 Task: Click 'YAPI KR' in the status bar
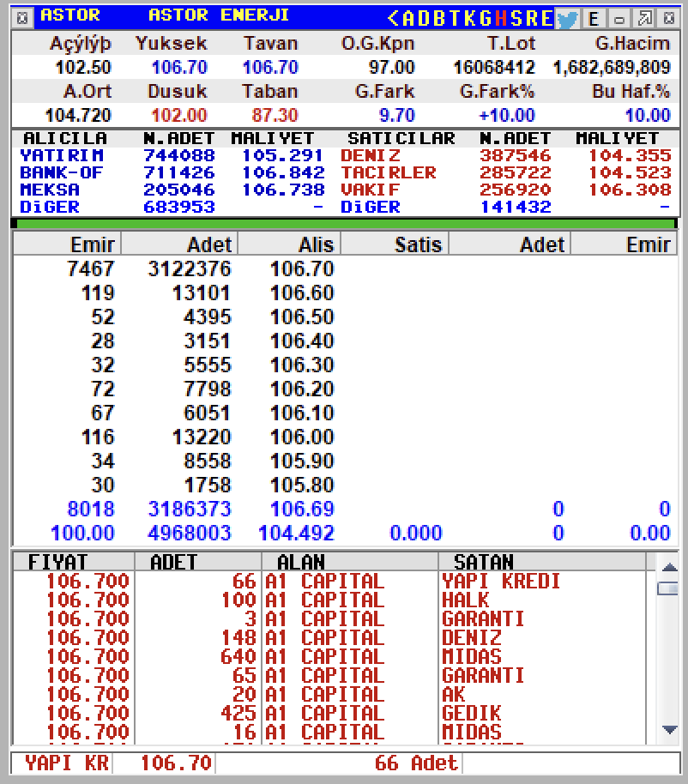(67, 763)
